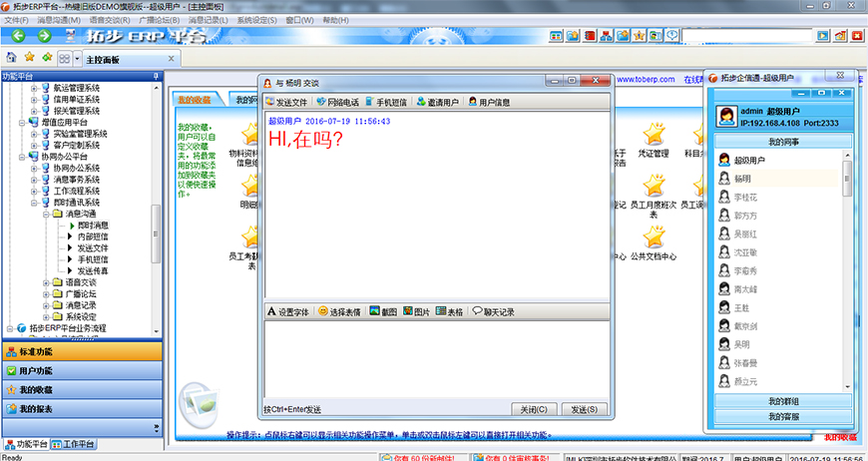Image resolution: width=868 pixels, height=461 pixels.
Task: Open 聊天记录 chat history
Action: pyautogui.click(x=493, y=311)
